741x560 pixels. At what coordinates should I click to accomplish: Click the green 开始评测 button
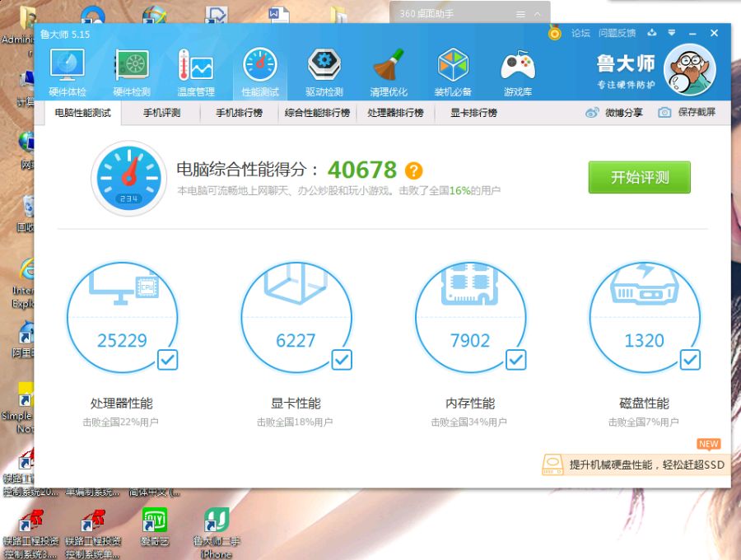tap(640, 177)
